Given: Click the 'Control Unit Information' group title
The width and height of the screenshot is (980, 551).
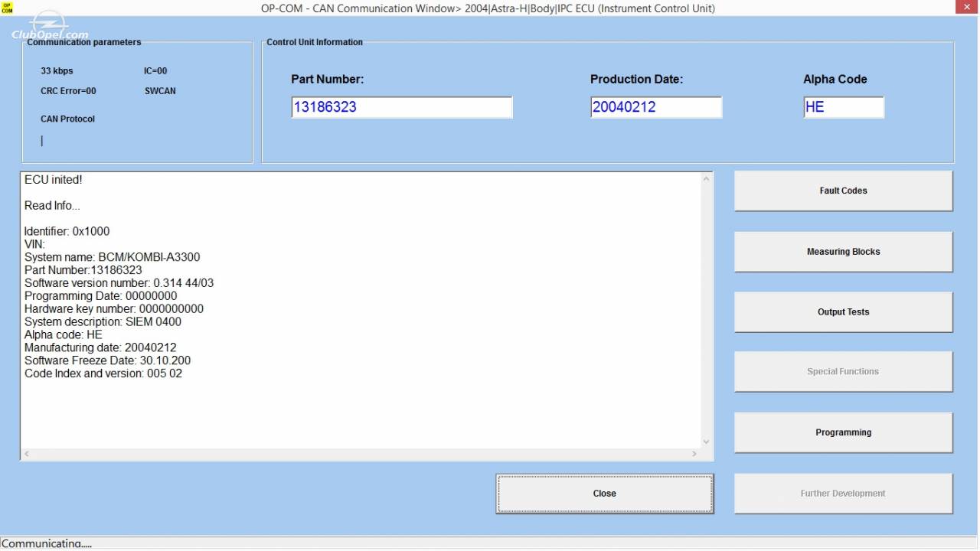Looking at the screenshot, I should (315, 42).
